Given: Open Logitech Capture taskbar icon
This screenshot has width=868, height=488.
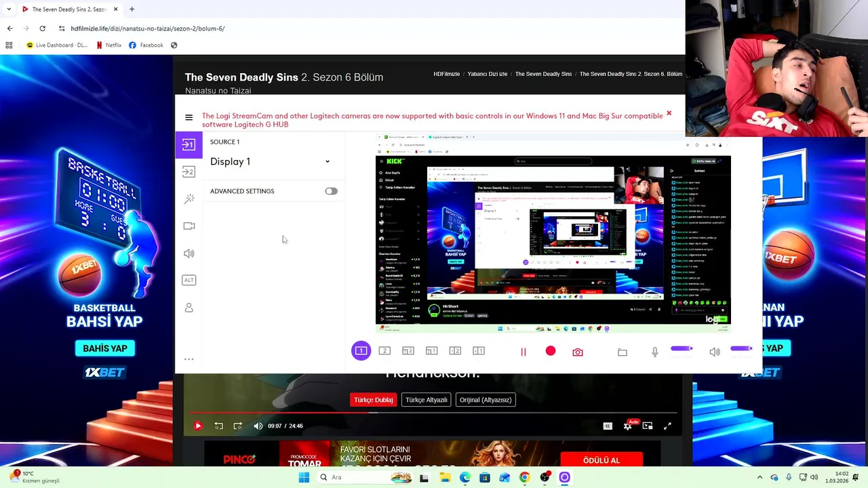Looking at the screenshot, I should [x=564, y=477].
